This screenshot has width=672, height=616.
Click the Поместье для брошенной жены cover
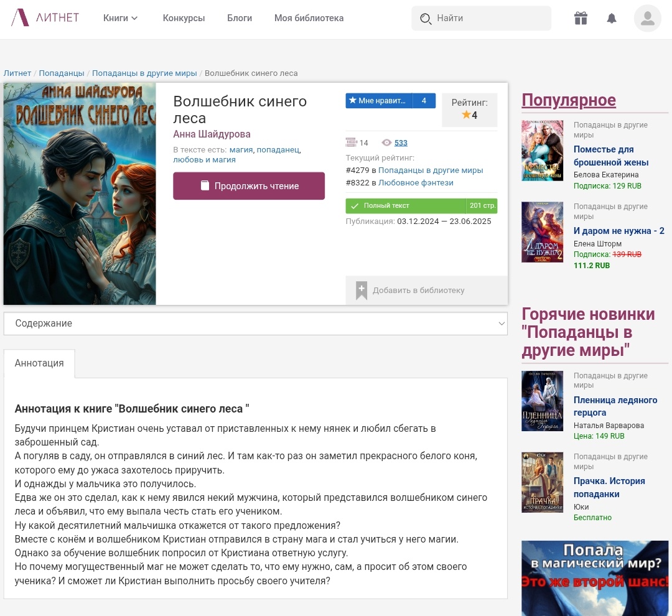point(542,151)
